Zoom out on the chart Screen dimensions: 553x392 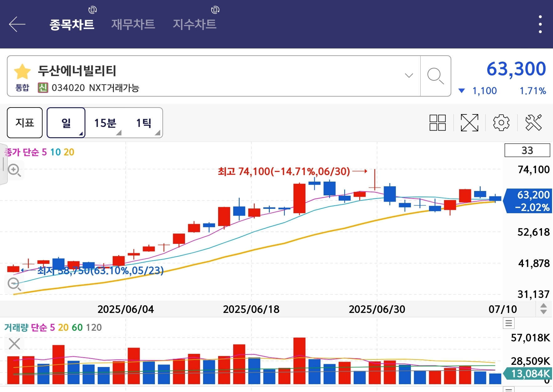coord(14,284)
